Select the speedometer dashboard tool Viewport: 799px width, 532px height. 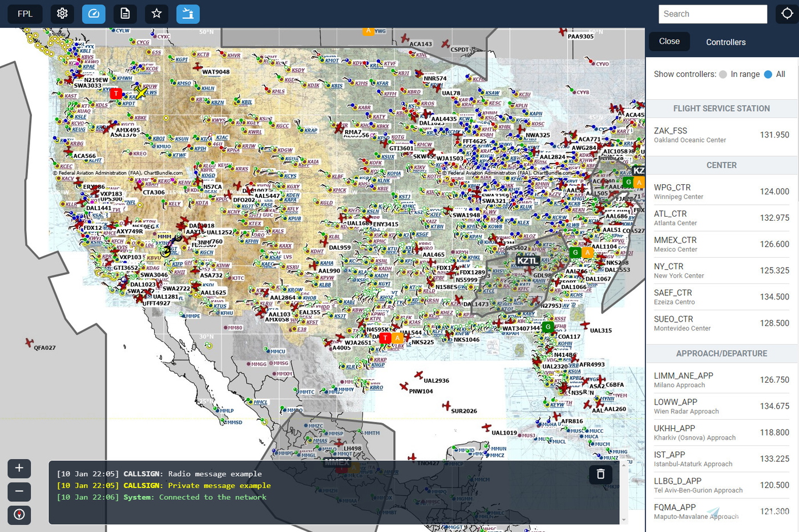click(x=93, y=13)
